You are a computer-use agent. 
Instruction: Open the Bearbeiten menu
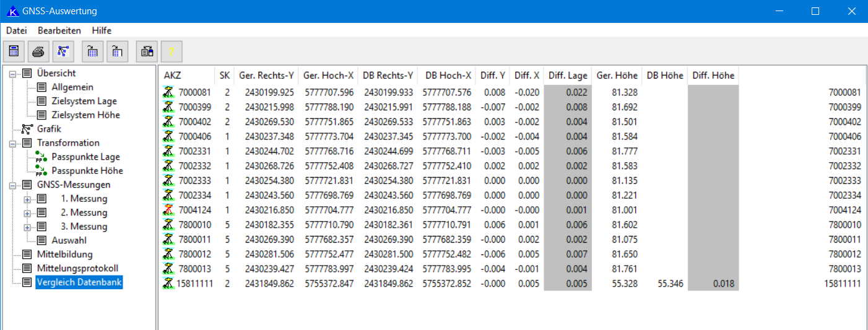pos(59,30)
